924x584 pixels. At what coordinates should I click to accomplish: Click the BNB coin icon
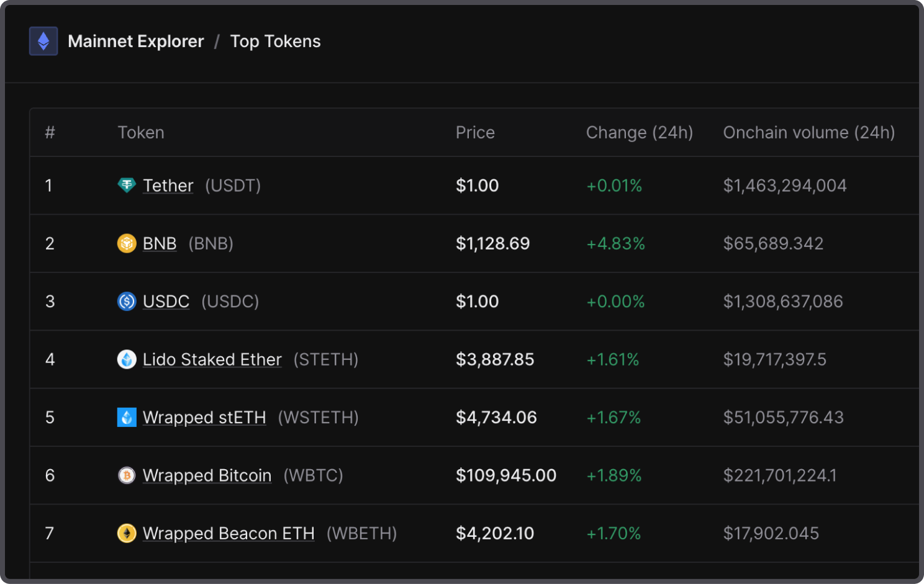(127, 243)
